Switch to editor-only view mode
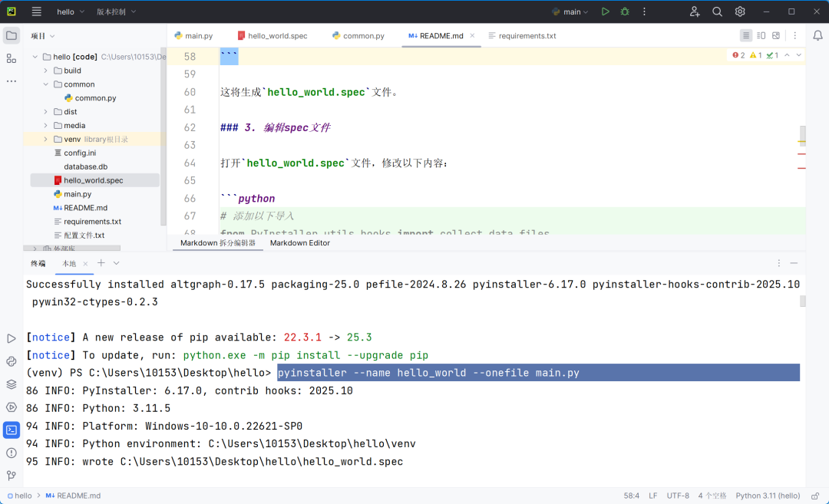This screenshot has width=829, height=504. pos(746,35)
